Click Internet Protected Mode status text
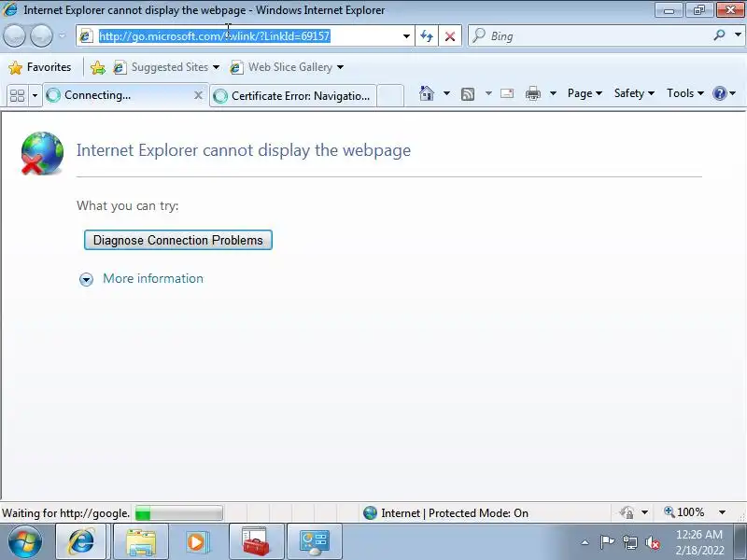747x560 pixels. tap(455, 513)
